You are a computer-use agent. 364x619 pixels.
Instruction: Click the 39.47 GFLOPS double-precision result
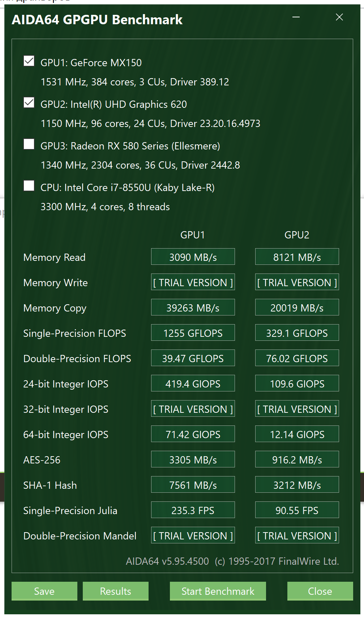[x=193, y=358]
